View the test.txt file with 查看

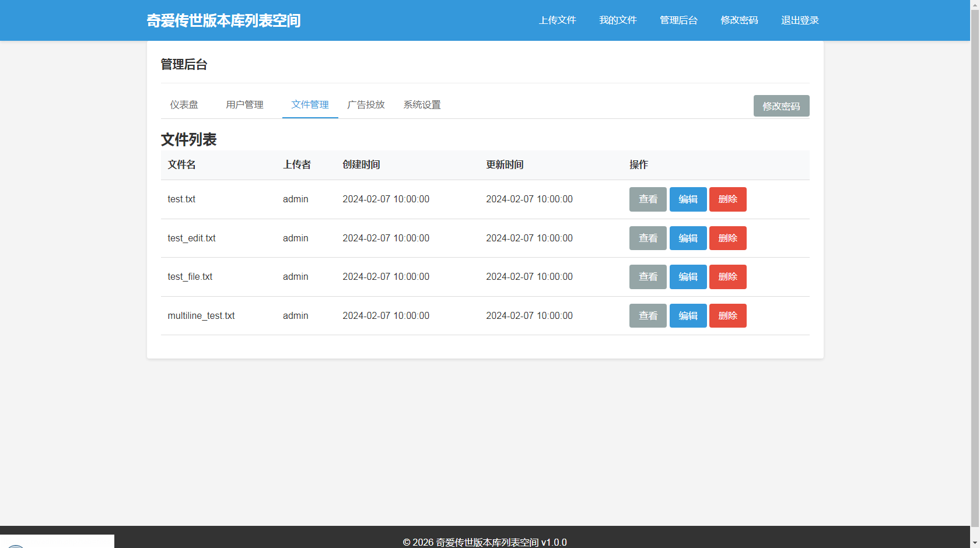pyautogui.click(x=647, y=199)
